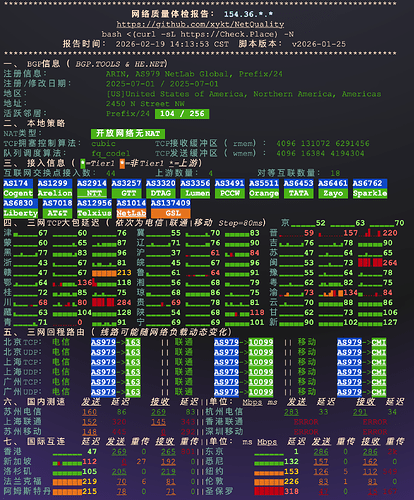Click the AS3320 DTAG badge
This screenshot has height=500, width=414.
tap(161, 188)
